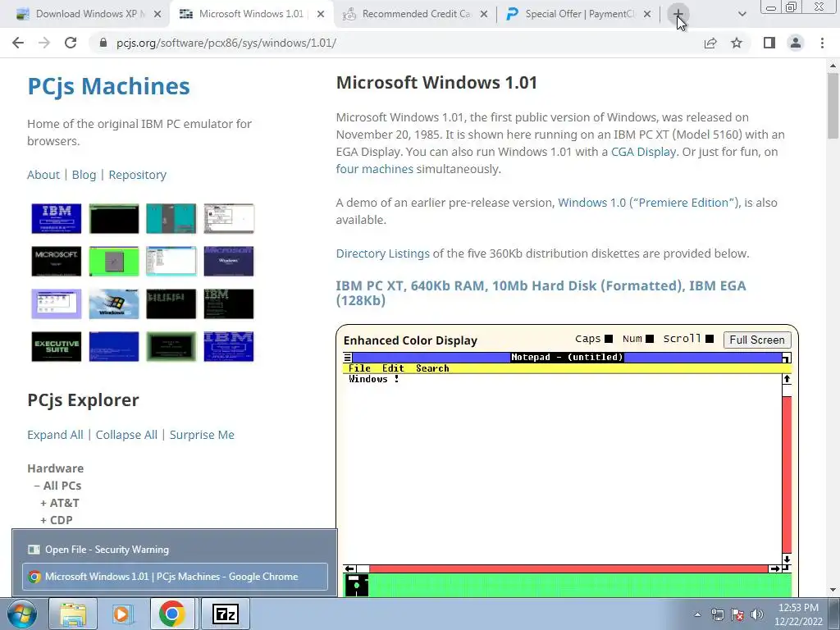Reload the current page
This screenshot has height=630, width=840.
[x=71, y=43]
